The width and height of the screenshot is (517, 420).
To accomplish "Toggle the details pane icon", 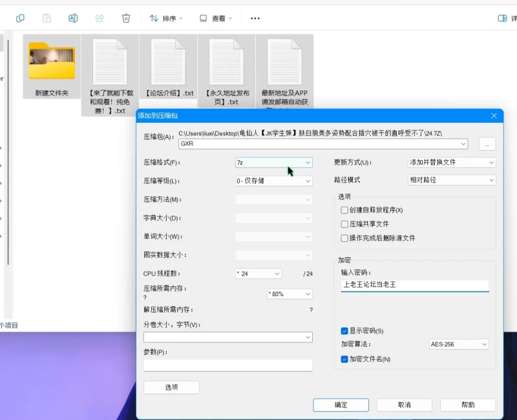I will tap(502, 18).
